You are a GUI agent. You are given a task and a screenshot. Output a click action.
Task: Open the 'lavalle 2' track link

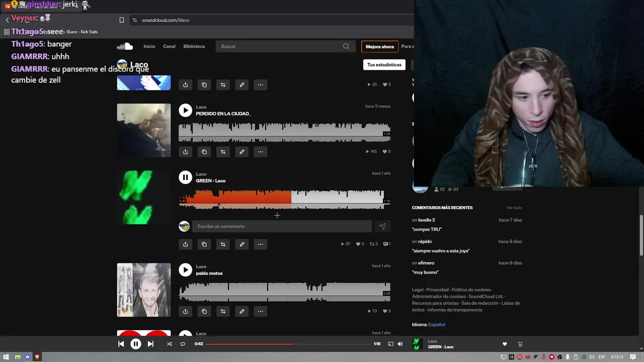pos(427,220)
